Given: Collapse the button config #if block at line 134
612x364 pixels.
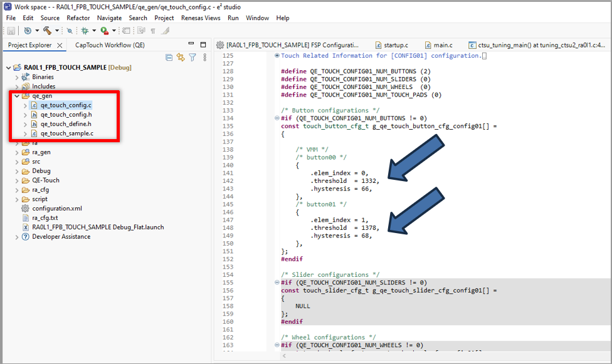Looking at the screenshot, I should coord(277,118).
